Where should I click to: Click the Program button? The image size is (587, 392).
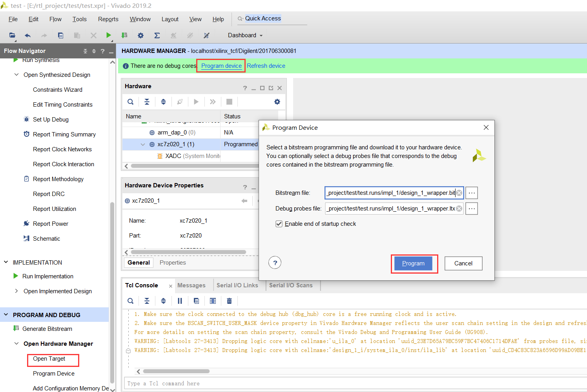(413, 263)
